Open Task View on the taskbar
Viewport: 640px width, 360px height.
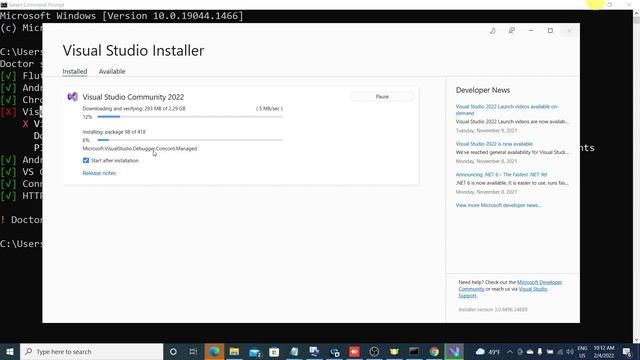(193, 351)
